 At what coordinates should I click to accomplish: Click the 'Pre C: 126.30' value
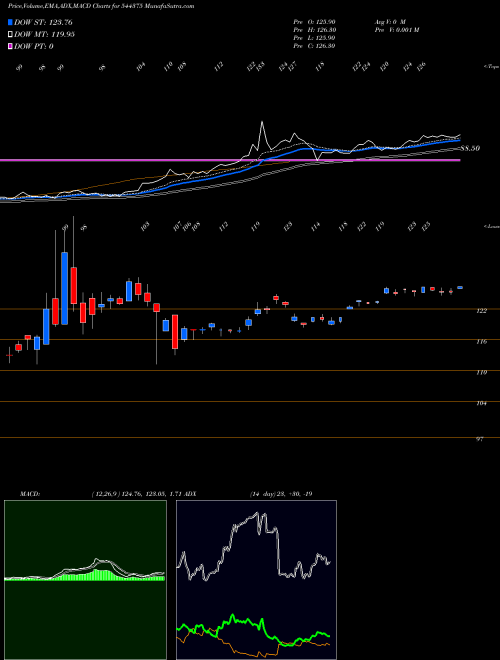tap(314, 46)
